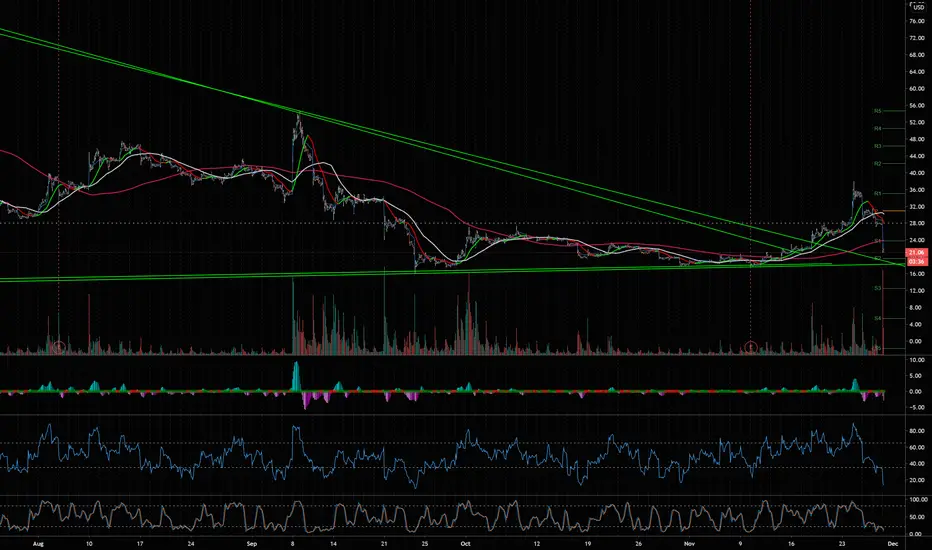Screen dimensions: 932x550
Task: Click the 12.00 price axis label
Action: tap(917, 291)
